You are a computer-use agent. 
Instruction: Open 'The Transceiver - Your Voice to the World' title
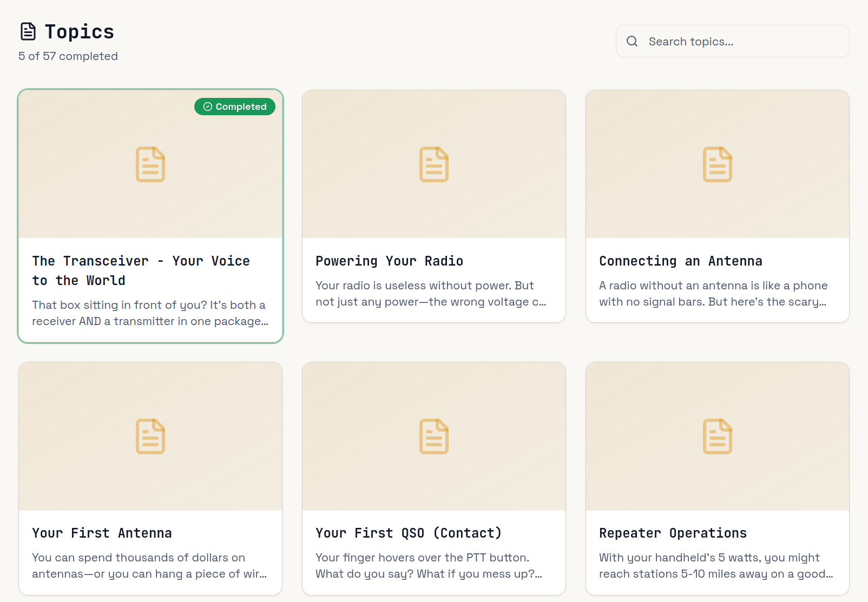pyautogui.click(x=141, y=270)
